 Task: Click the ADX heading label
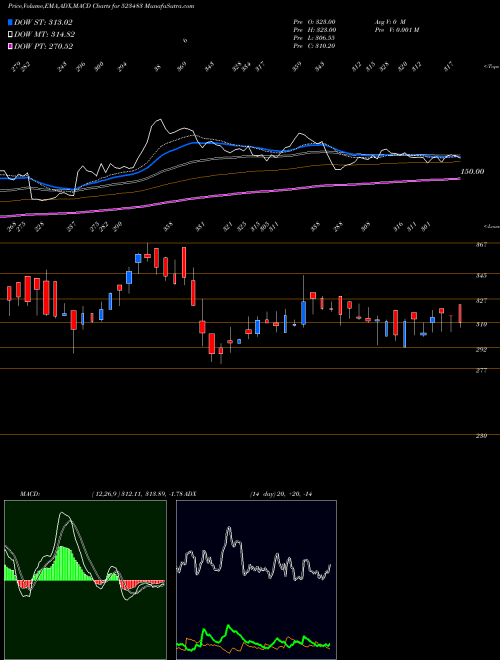pyautogui.click(x=190, y=494)
